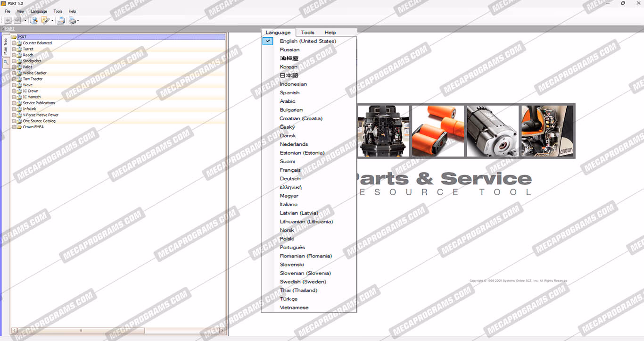
Task: Pick Français in the Language menu
Action: click(x=290, y=170)
